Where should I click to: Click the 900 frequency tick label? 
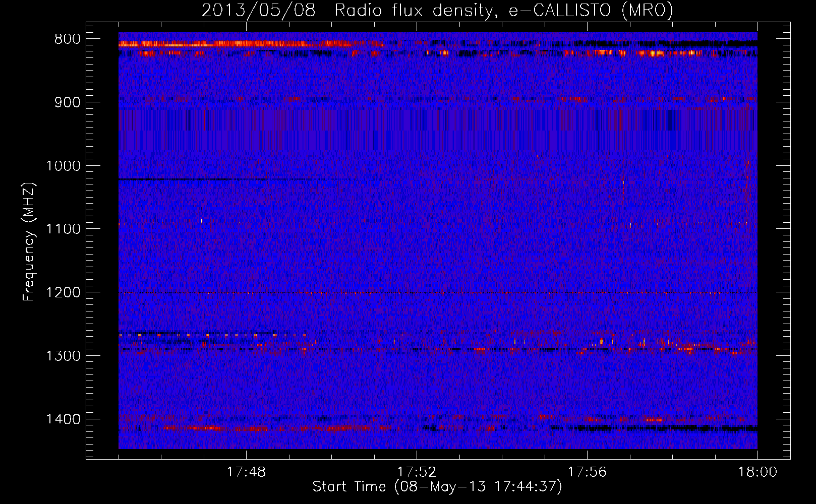68,103
